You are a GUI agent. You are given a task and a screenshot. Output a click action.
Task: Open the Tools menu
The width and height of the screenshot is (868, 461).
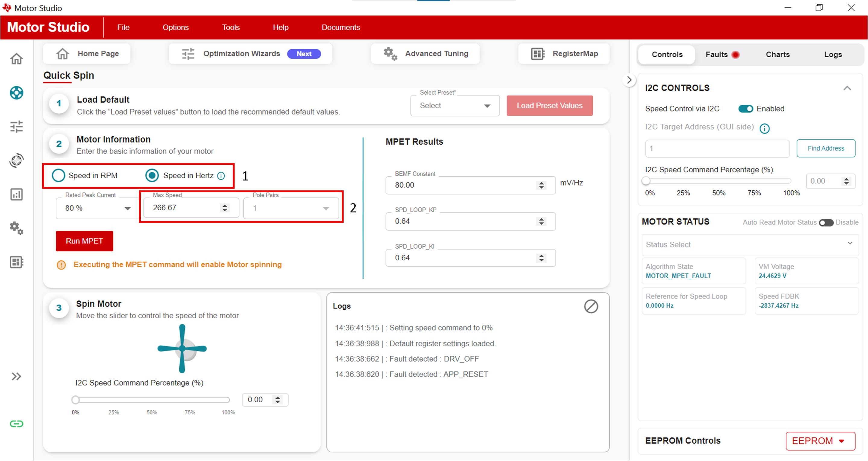[x=231, y=27]
